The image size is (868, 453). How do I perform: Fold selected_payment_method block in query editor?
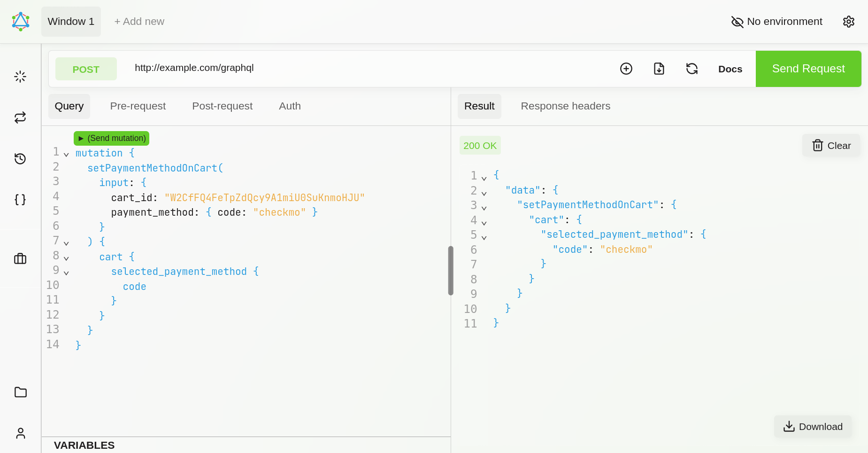[66, 273]
